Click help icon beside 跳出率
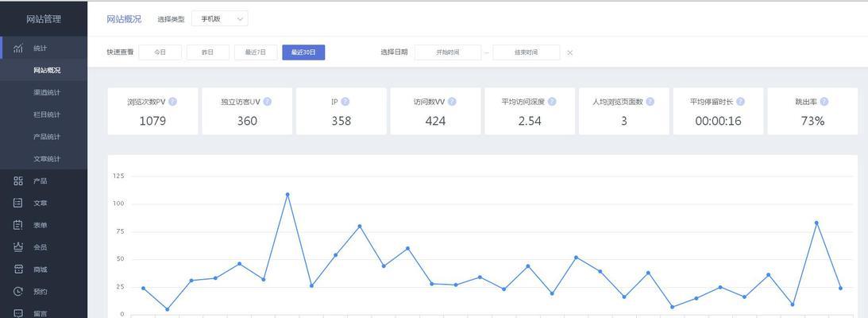This screenshot has height=318, width=868. (824, 102)
